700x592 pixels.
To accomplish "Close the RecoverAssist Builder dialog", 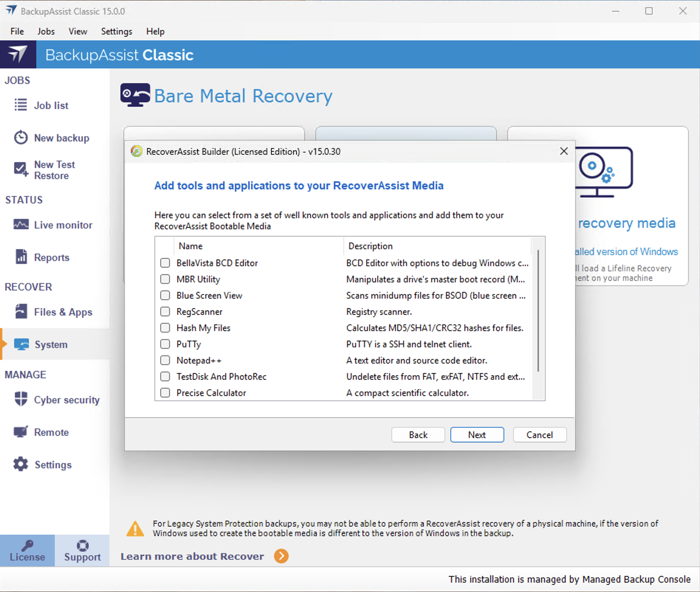I will click(x=563, y=151).
